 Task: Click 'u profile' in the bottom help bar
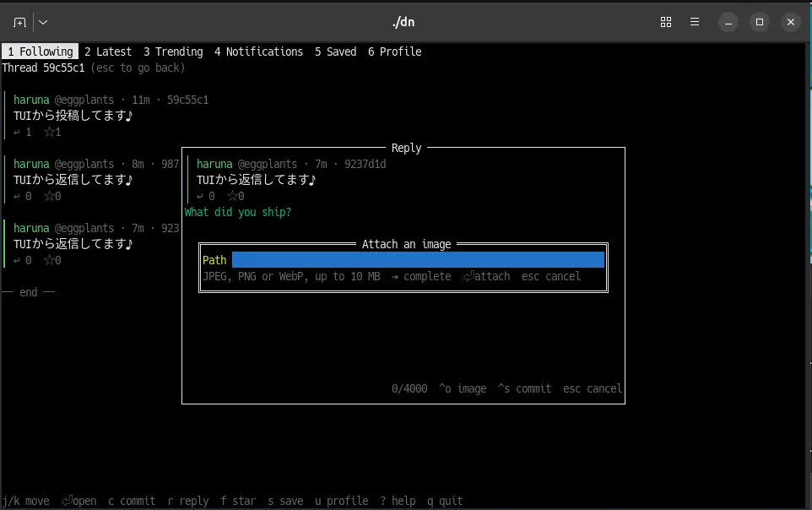tap(341, 502)
